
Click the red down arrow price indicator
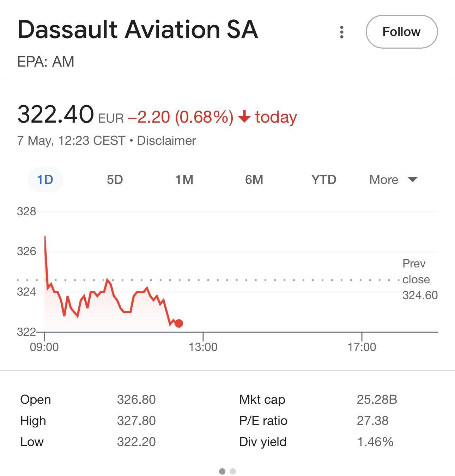(244, 117)
